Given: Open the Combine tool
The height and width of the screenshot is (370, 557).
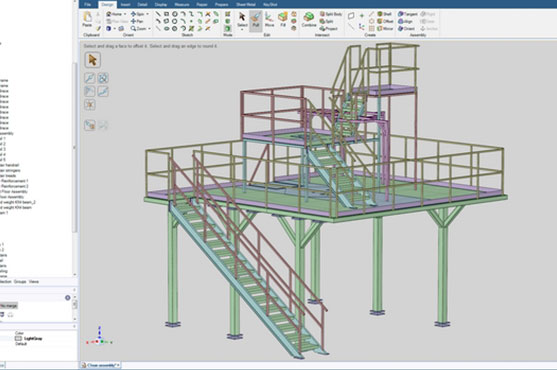Looking at the screenshot, I should click(309, 20).
